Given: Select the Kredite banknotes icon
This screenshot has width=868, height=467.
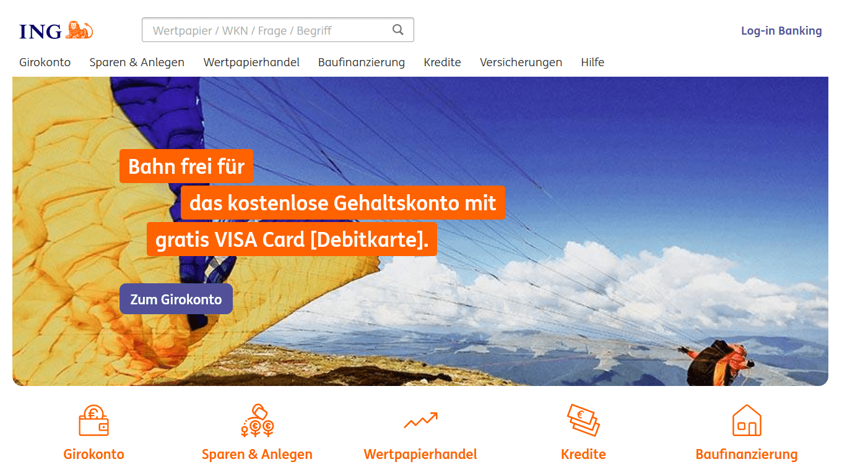Looking at the screenshot, I should 583,420.
